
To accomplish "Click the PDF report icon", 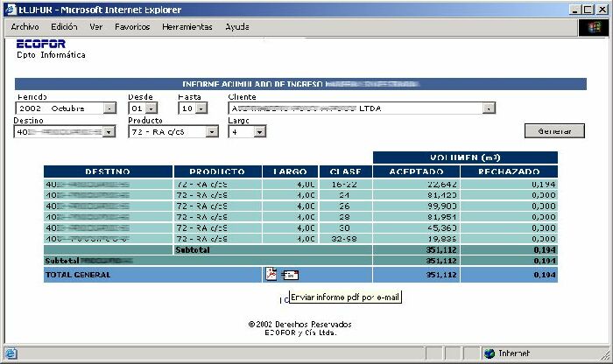I will coord(271,274).
